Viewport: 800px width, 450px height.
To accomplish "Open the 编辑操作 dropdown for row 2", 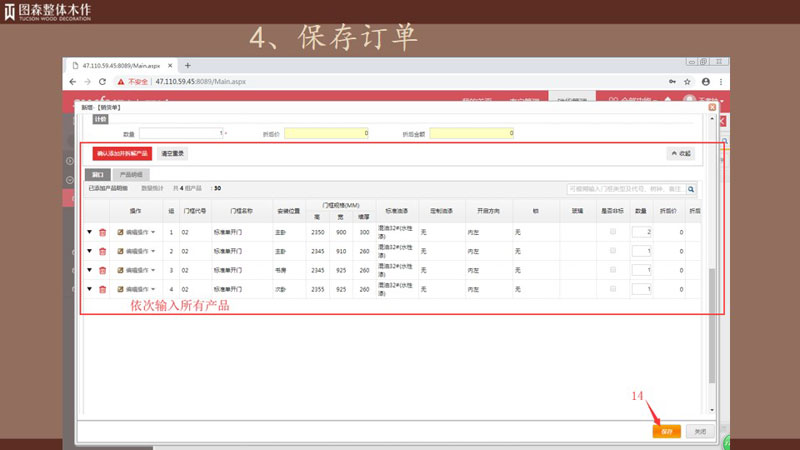I will point(137,251).
